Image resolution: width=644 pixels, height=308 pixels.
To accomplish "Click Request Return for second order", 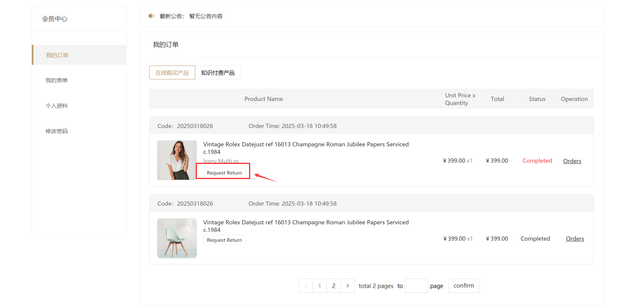I will coord(224,240).
